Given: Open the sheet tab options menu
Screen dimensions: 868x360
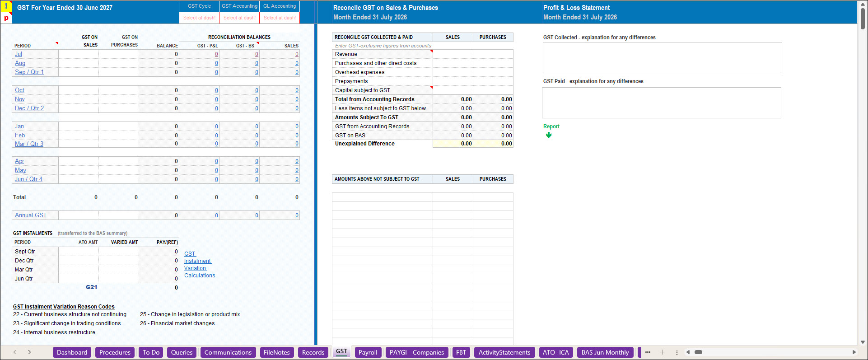Looking at the screenshot, I should [677, 352].
